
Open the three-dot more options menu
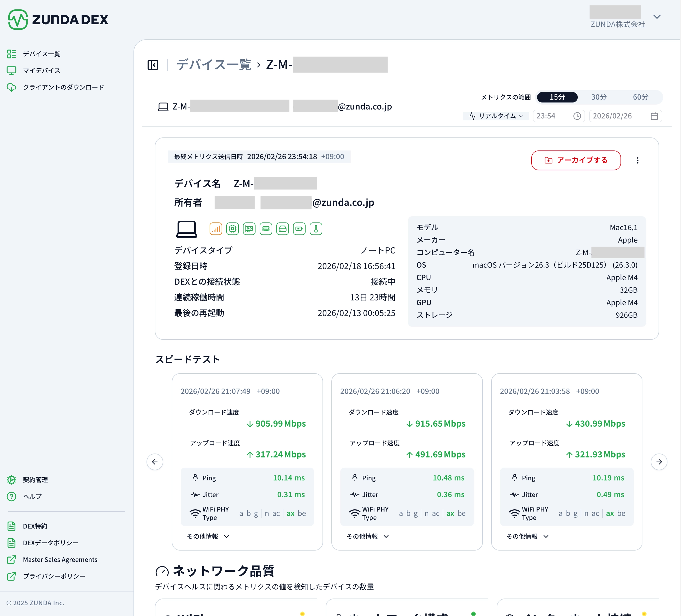(637, 160)
